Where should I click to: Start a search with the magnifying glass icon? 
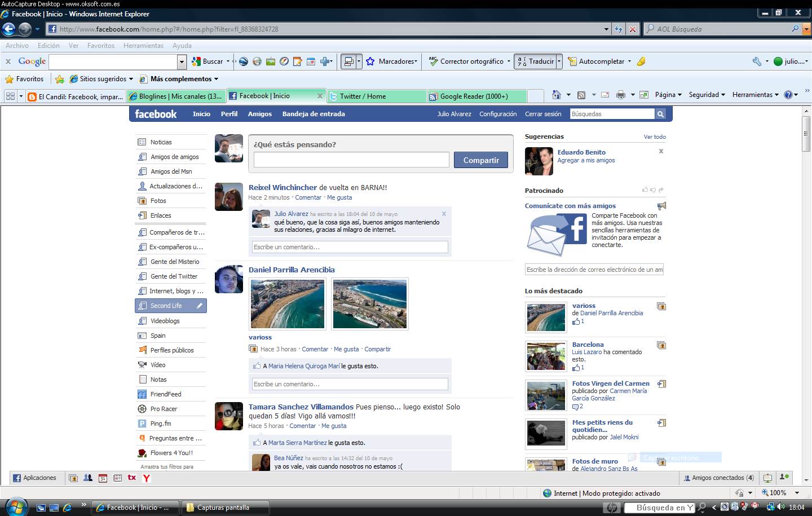point(660,113)
